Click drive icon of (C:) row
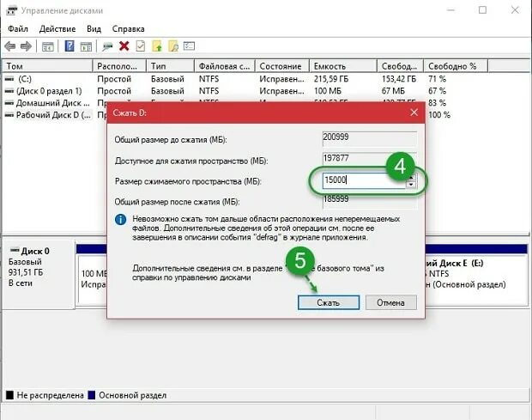 pyautogui.click(x=9, y=79)
